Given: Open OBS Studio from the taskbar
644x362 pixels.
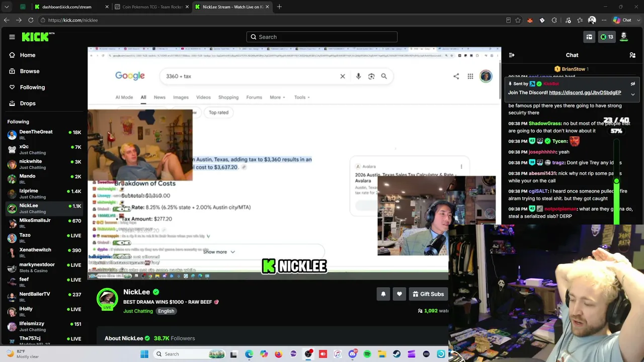Looking at the screenshot, I should [308, 354].
